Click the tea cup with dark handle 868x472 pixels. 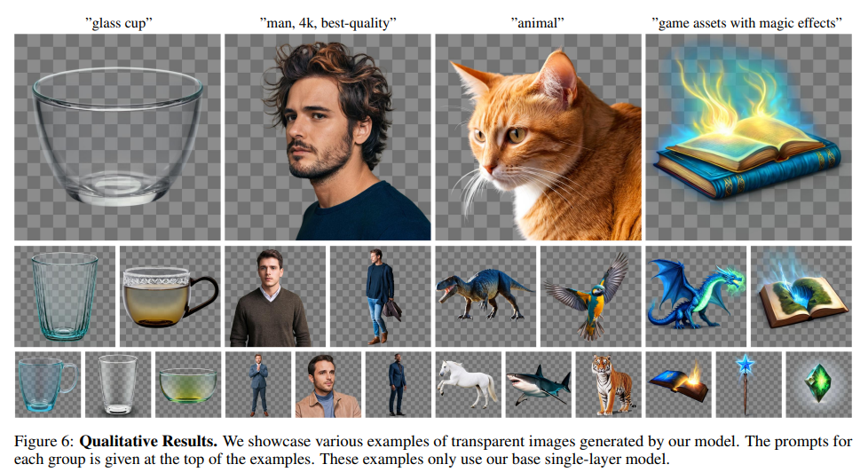pyautogui.click(x=170, y=296)
